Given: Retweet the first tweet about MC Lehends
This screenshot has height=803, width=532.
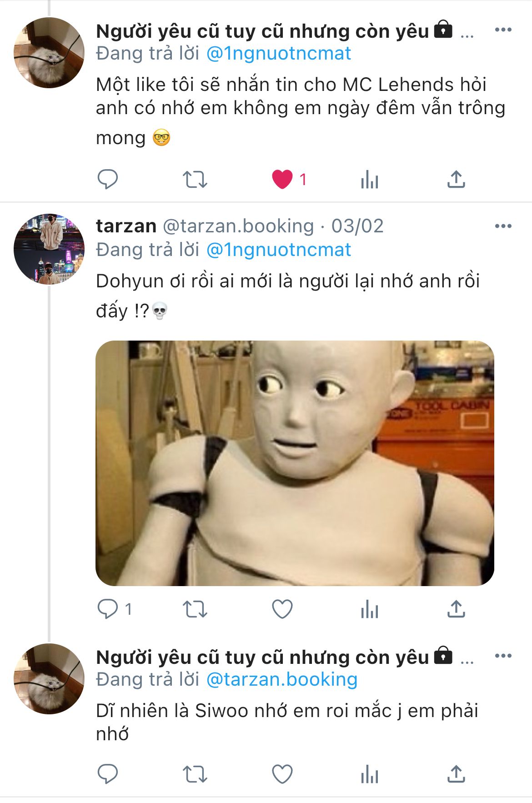Looking at the screenshot, I should pos(195,179).
